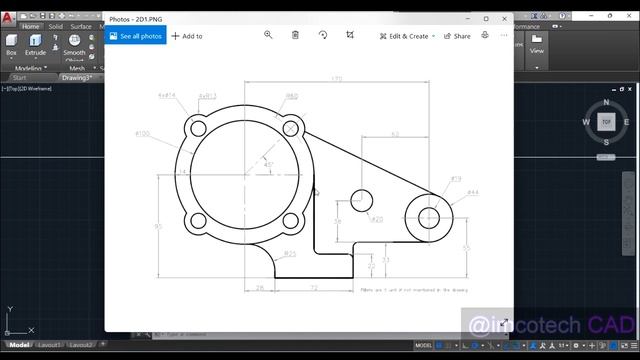Screen dimensions: 640x360
Task: Select the Drawing3 file tab
Action: pos(77,78)
